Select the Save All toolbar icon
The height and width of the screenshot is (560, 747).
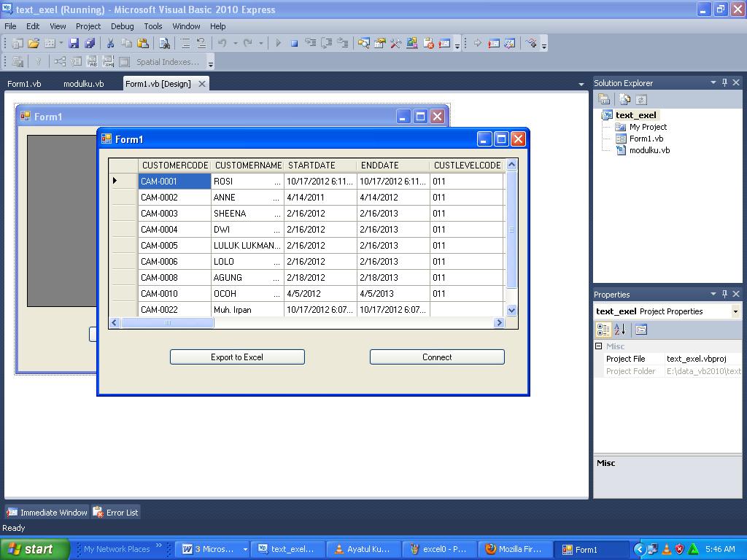coord(90,43)
